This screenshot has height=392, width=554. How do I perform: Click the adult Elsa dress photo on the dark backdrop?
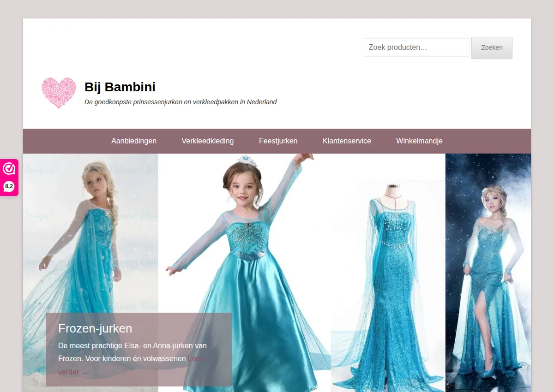(488, 273)
